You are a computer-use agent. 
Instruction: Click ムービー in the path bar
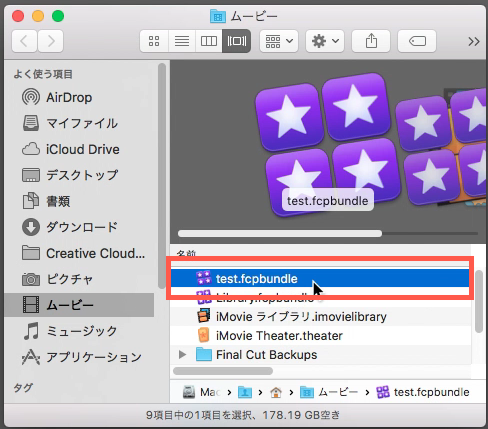click(329, 392)
